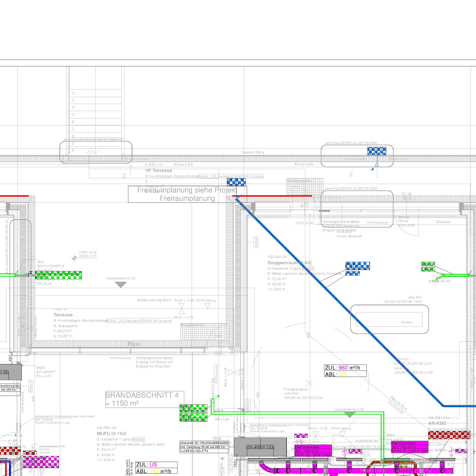Viewport: 476px width, 476px height.
Task: Select the 'Freiraumplanung siehe Projekt Freiraumplanung' note
Action: (x=187, y=194)
